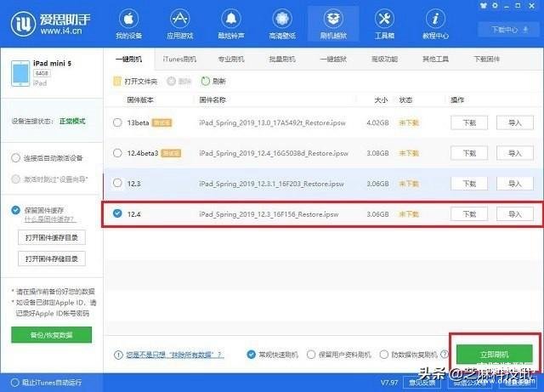Viewport: 544px width, 392px height.
Task: Click the 状态 column header
Action: [x=405, y=100]
